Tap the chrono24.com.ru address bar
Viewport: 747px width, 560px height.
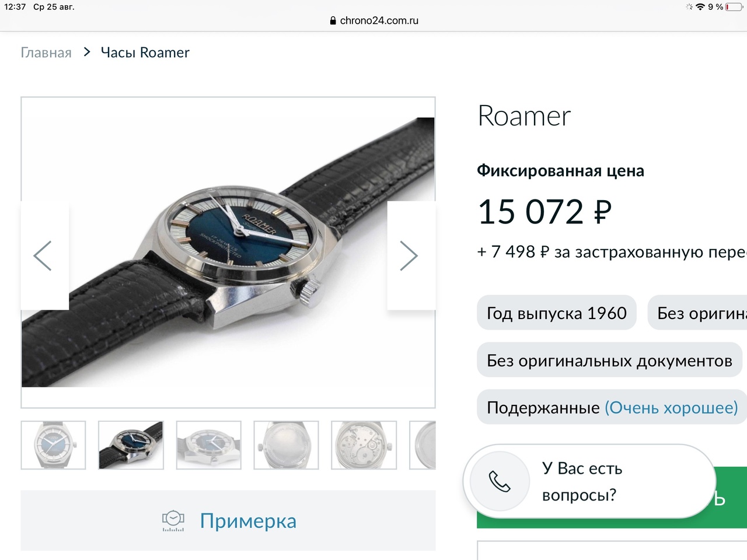[x=373, y=20]
